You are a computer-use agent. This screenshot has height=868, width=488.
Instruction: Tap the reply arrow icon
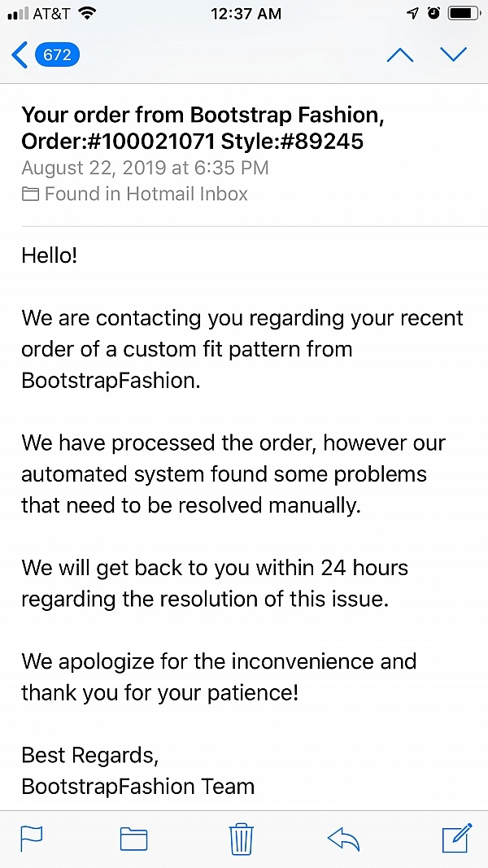[x=343, y=839]
